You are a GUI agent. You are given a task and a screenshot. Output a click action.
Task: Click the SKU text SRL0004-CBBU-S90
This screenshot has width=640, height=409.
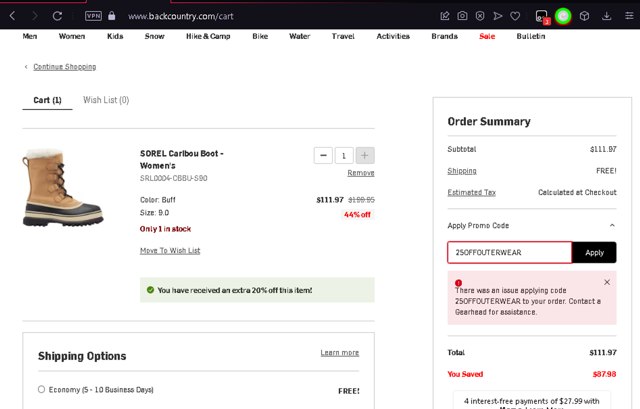pos(173,178)
